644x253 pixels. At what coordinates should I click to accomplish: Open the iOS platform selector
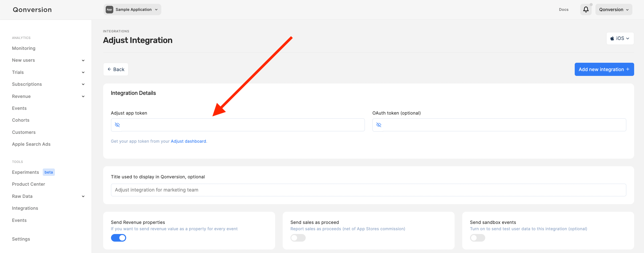[x=620, y=38]
